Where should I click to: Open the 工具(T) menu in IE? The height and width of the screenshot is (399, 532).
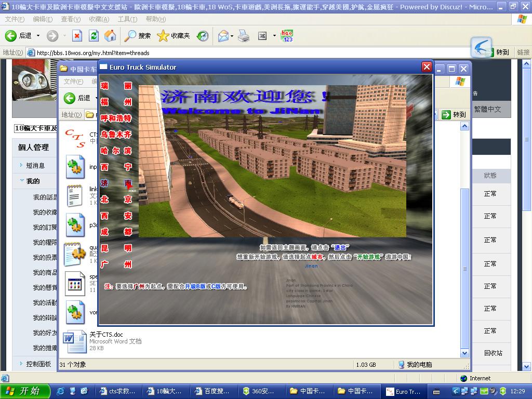coord(127,19)
